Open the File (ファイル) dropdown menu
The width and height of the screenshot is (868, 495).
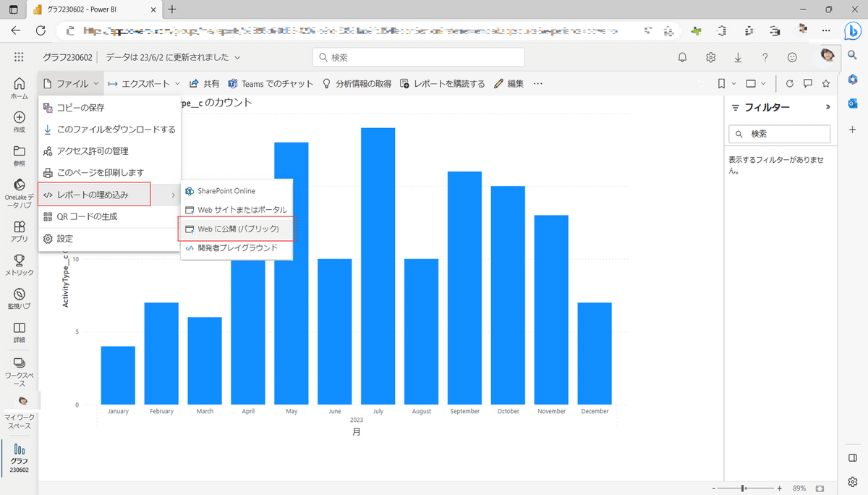(72, 84)
